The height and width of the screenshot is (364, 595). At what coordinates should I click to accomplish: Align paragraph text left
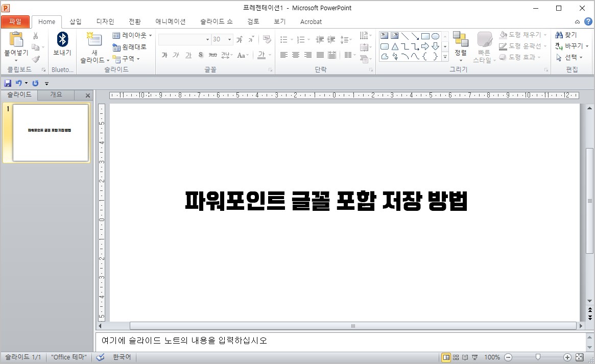point(284,55)
